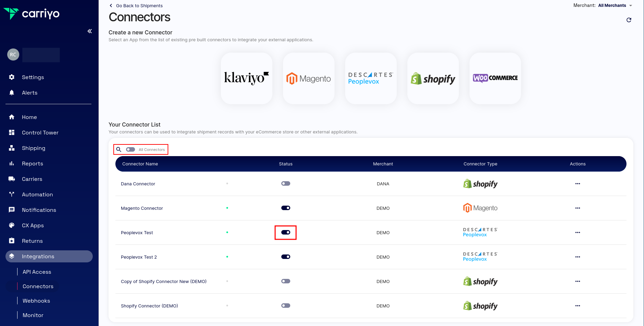Collapse the sidebar with double chevron icon
Viewport: 644px width, 326px height.
click(x=90, y=31)
